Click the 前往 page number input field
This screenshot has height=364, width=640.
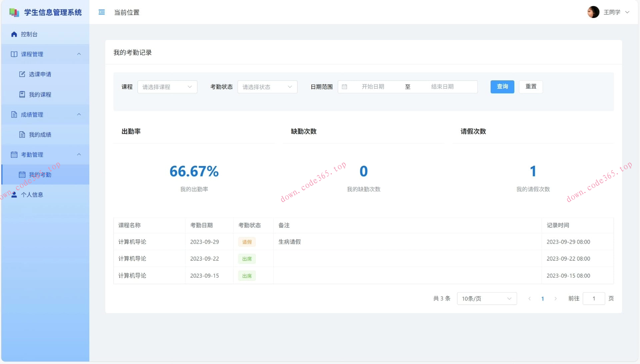coord(594,298)
